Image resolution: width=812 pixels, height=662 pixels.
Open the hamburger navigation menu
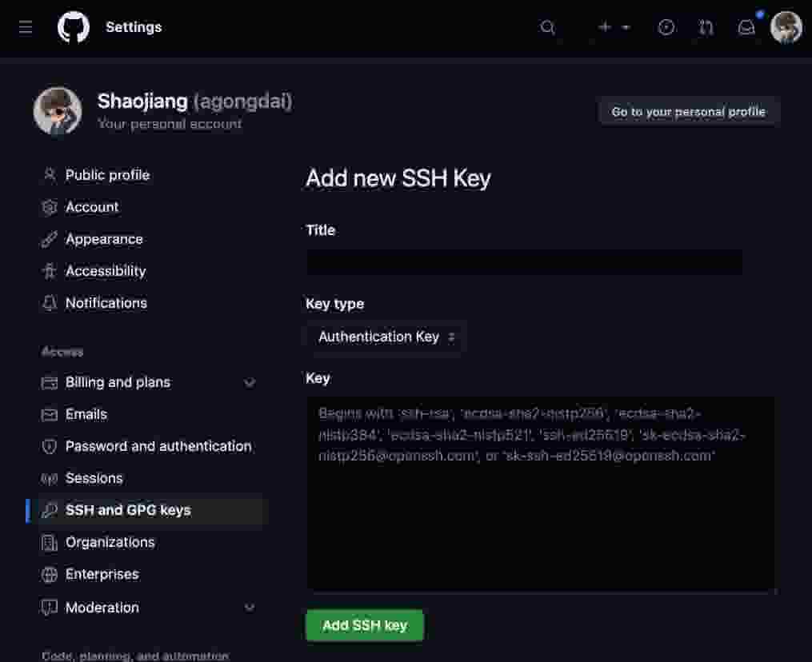click(26, 27)
